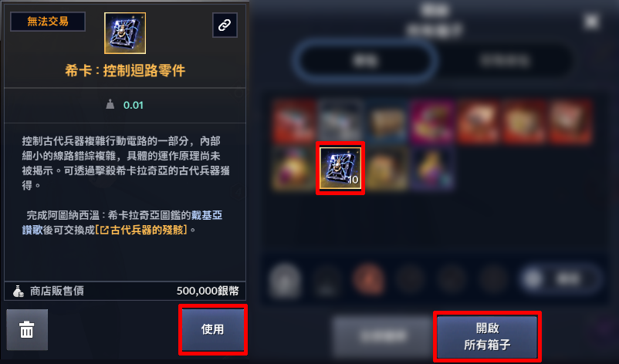Select the pink item in the top row
The width and height of the screenshot is (619, 364).
point(433,122)
